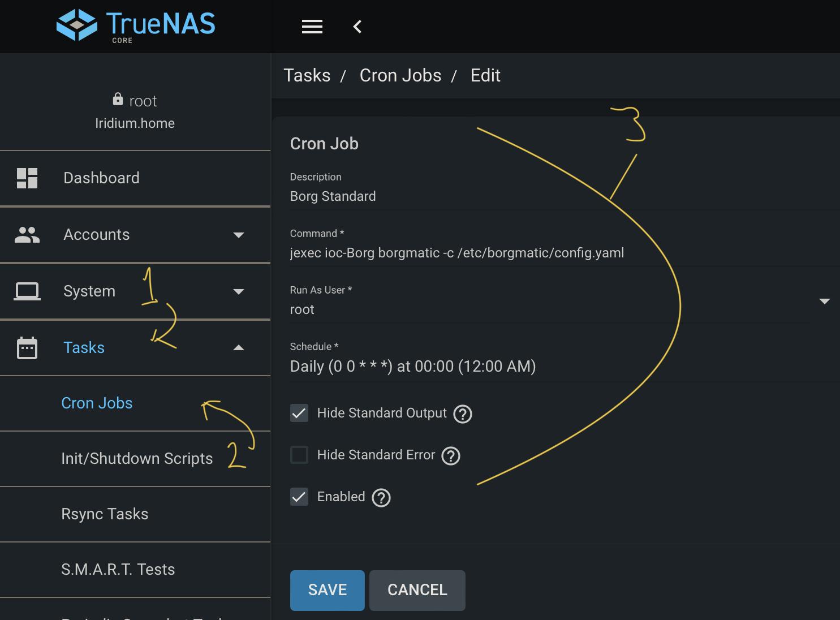This screenshot has height=620, width=840.
Task: Click the Accounts people icon
Action: click(x=27, y=234)
